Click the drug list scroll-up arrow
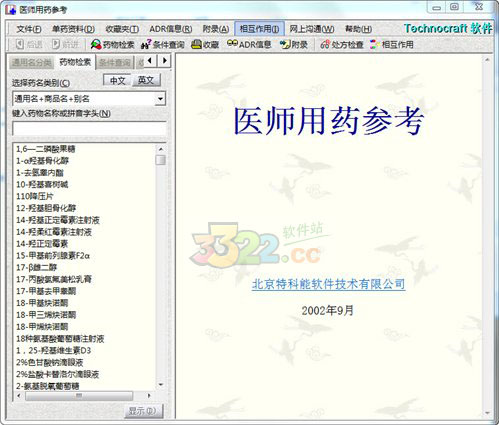This screenshot has width=499, height=425. (161, 149)
